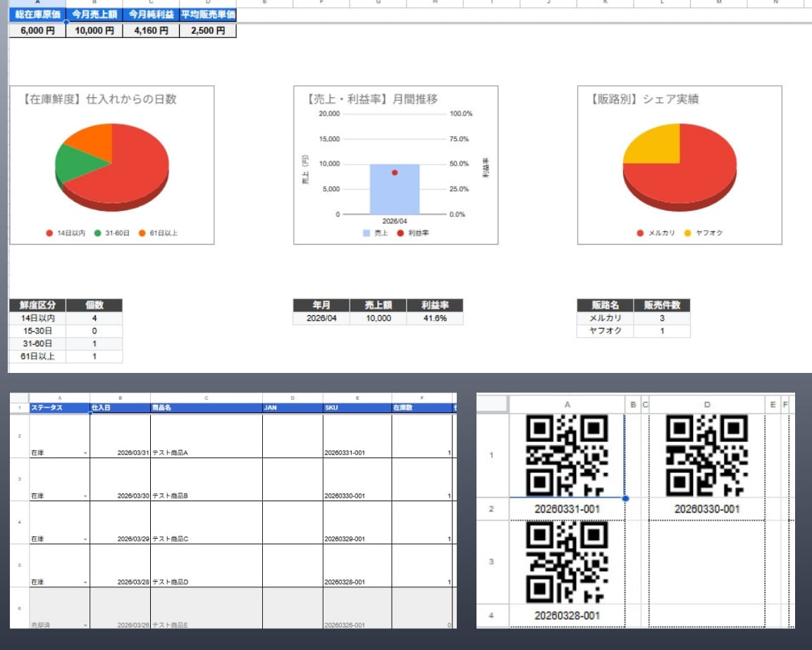Click the yellow ヤフオク legend marker

coord(688,233)
